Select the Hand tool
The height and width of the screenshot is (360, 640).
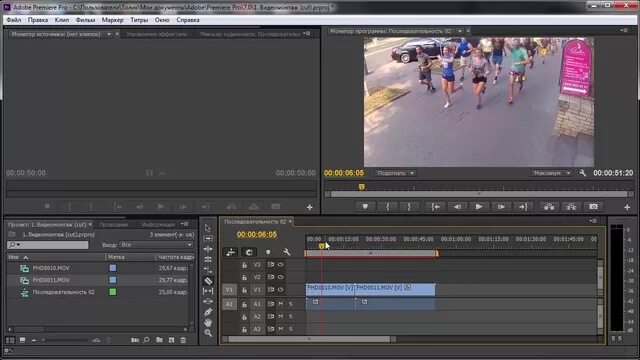[x=208, y=322]
